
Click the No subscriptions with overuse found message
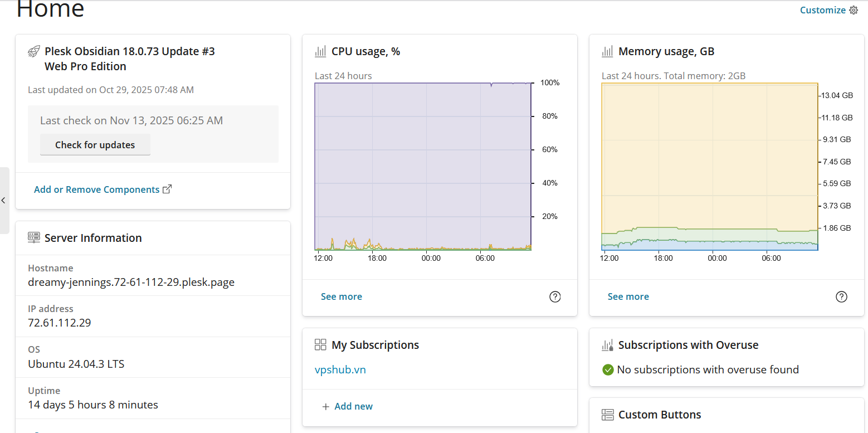(708, 369)
